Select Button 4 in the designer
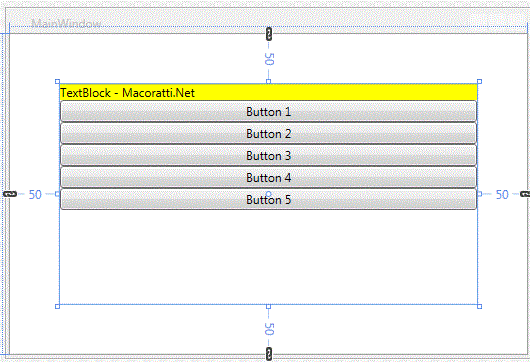 [x=268, y=177]
